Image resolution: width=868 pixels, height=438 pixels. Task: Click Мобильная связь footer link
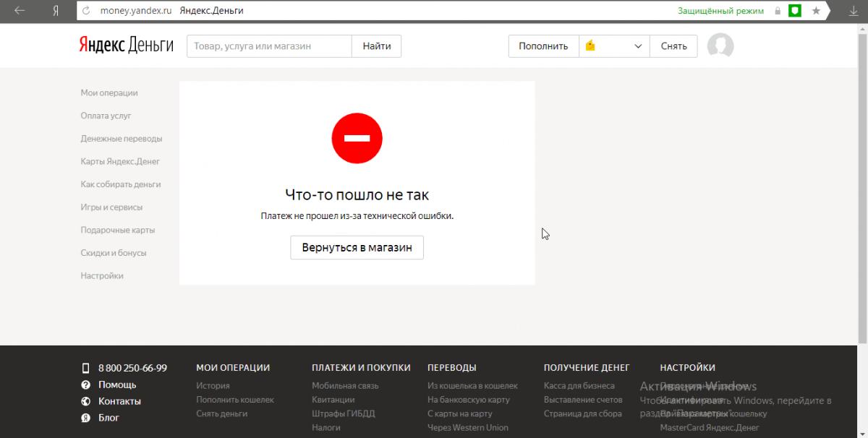[345, 386]
